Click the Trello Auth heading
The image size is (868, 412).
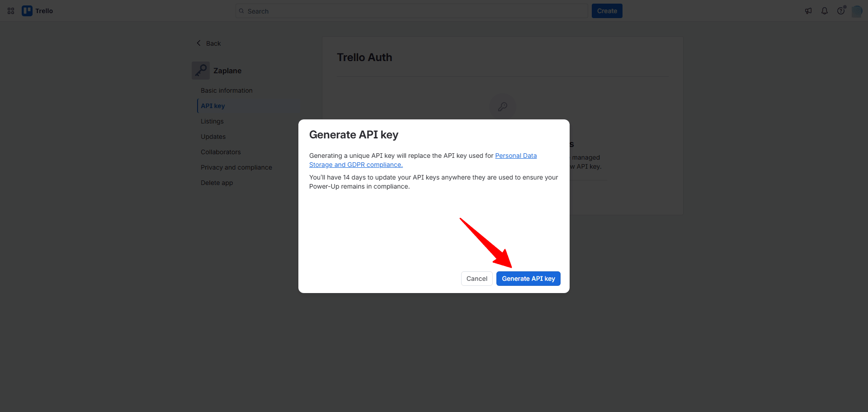click(364, 57)
